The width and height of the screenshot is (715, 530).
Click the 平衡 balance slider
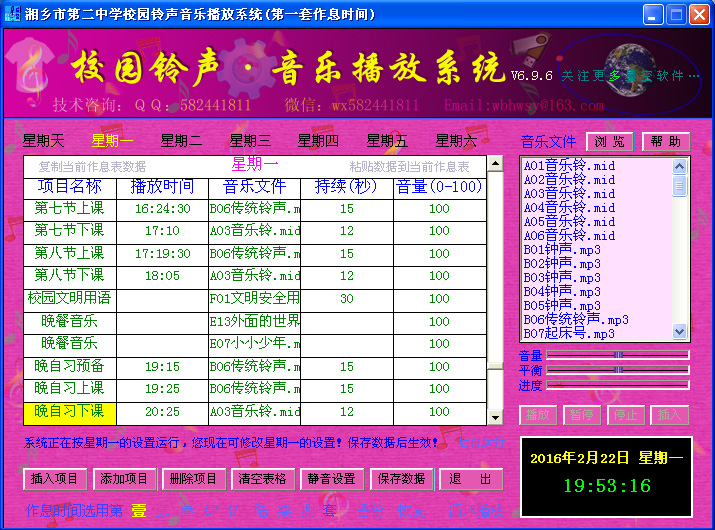click(x=617, y=370)
